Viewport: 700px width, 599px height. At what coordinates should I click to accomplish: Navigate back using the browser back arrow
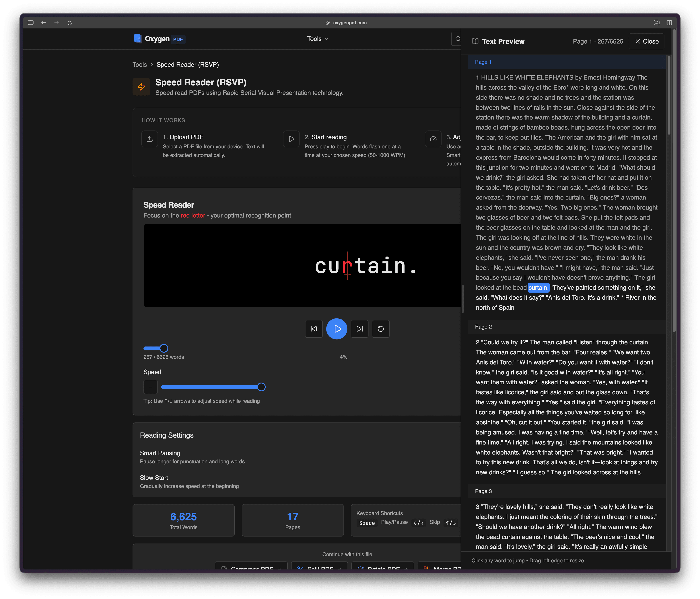44,23
